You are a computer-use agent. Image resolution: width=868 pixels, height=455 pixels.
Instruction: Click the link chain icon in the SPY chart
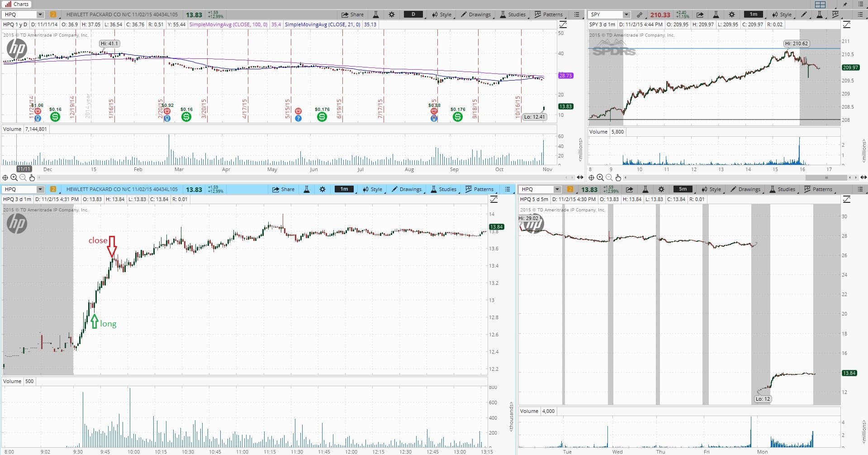point(640,14)
